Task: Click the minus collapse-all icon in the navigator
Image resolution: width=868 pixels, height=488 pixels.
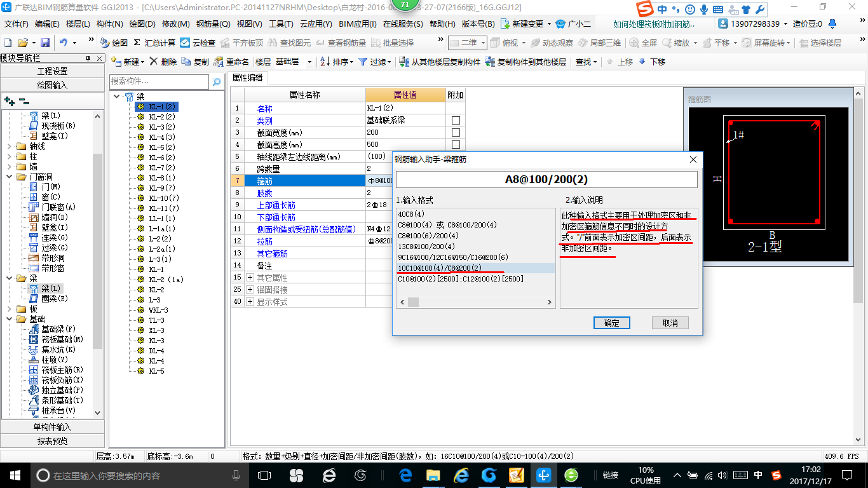Action: tap(24, 100)
